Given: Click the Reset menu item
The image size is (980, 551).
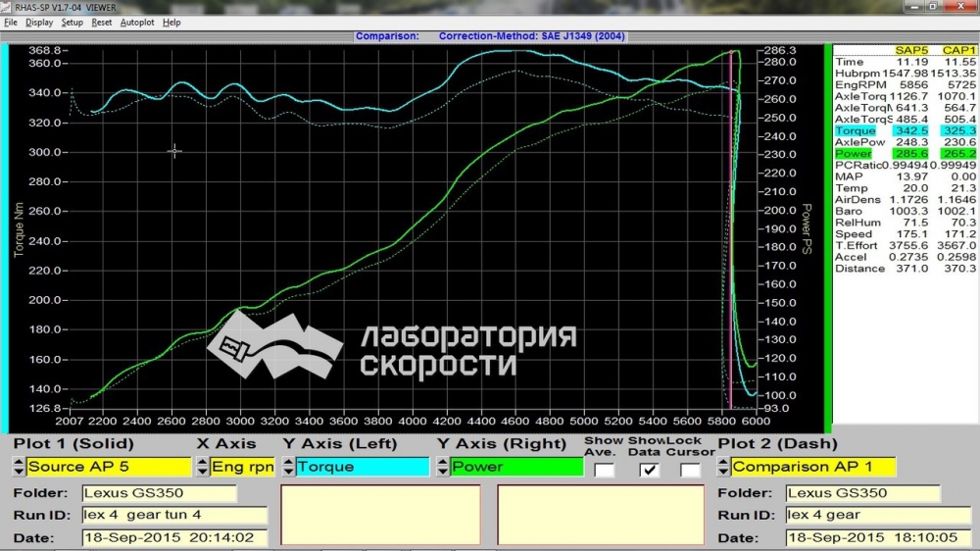Looking at the screenshot, I should pos(102,22).
